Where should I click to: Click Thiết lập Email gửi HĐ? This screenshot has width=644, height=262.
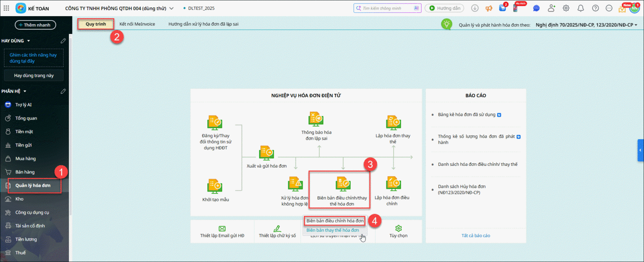click(x=222, y=232)
